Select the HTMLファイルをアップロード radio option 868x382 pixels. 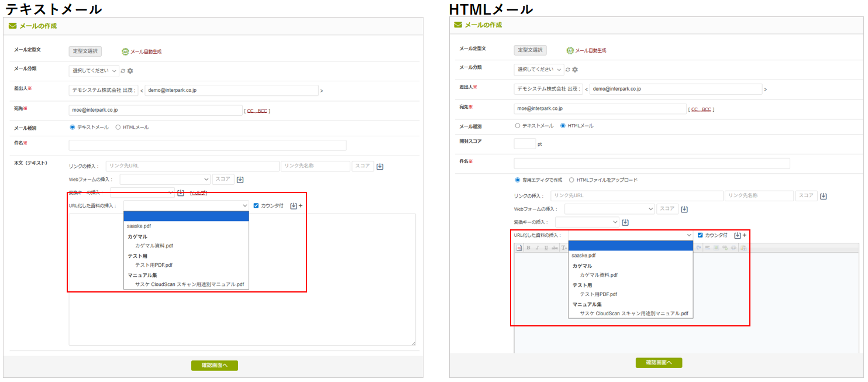click(571, 180)
